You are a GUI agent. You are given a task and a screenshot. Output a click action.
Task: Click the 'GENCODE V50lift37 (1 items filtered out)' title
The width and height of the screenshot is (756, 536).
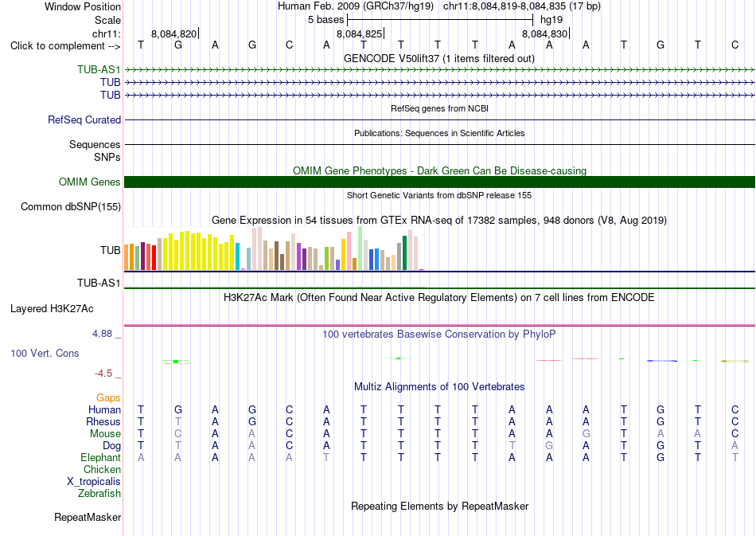point(439,58)
